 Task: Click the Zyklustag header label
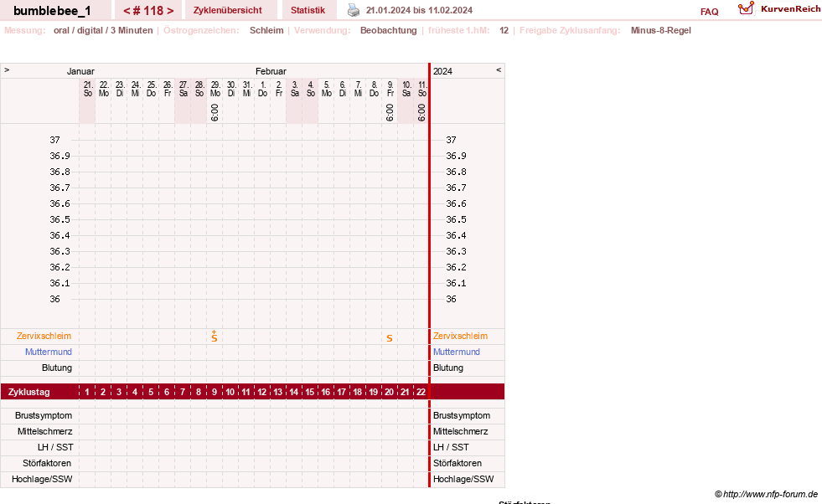[28, 392]
